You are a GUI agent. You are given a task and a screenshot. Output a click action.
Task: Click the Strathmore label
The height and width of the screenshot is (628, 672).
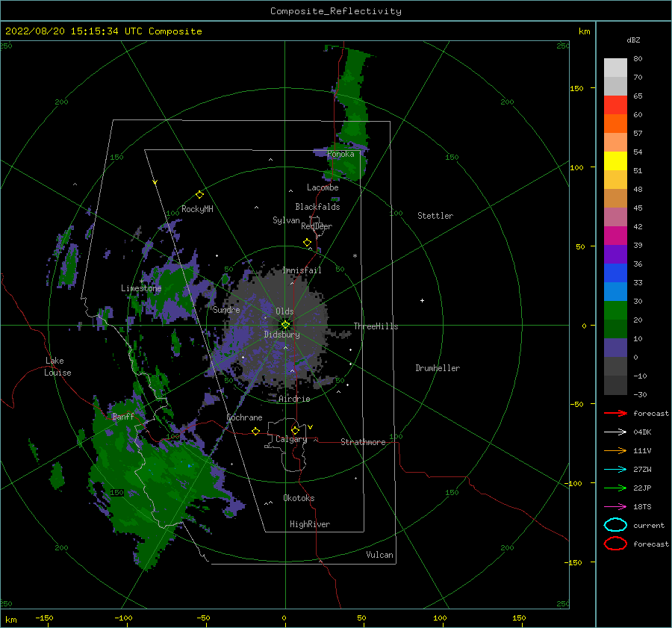click(x=363, y=442)
